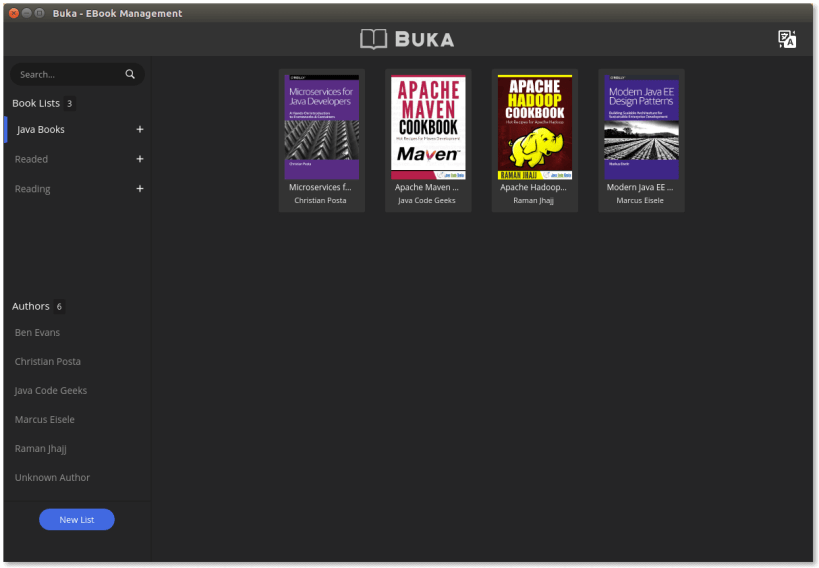Open the Readed book list
This screenshot has width=819, height=568.
pyautogui.click(x=31, y=159)
